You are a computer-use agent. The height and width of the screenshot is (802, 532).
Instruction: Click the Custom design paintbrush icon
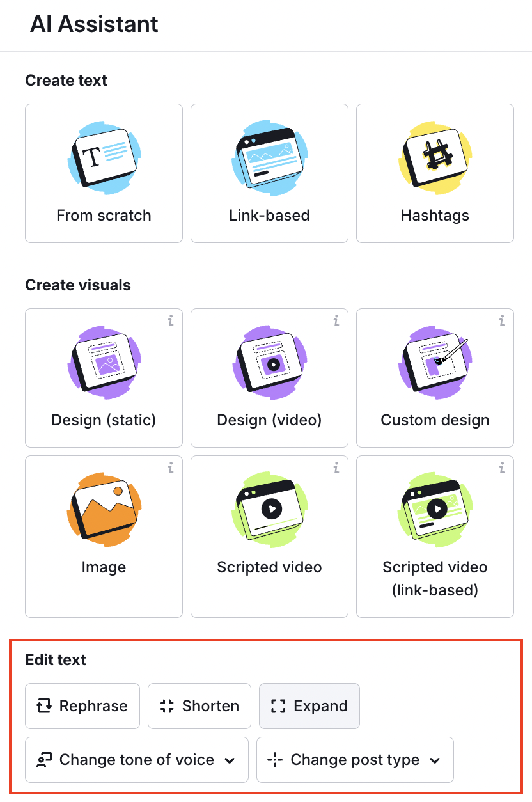click(x=435, y=362)
